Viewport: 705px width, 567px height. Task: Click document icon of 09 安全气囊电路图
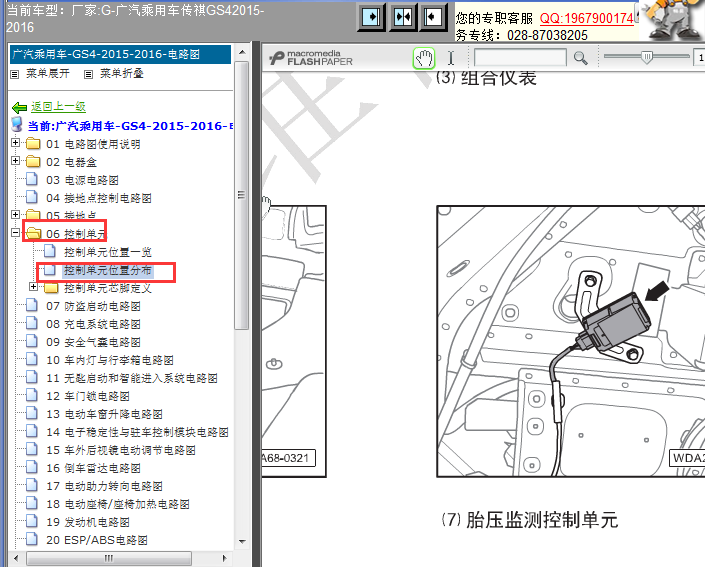tap(32, 341)
